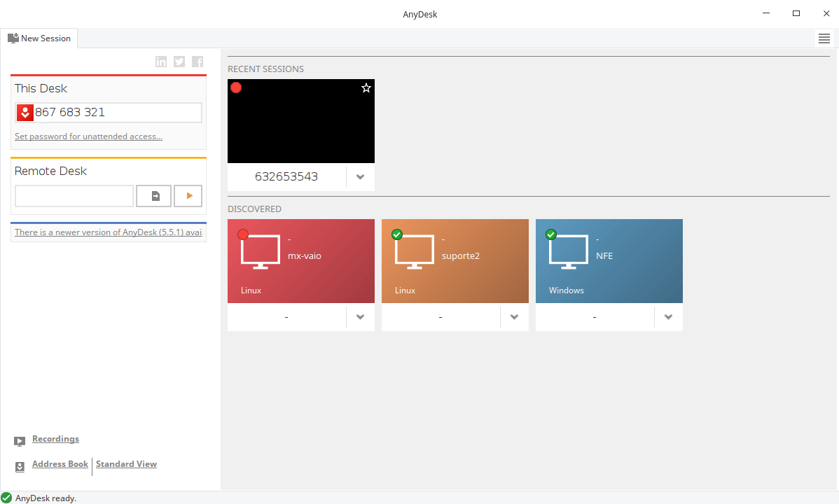Open newer AnyDesk version notice link

click(x=108, y=232)
